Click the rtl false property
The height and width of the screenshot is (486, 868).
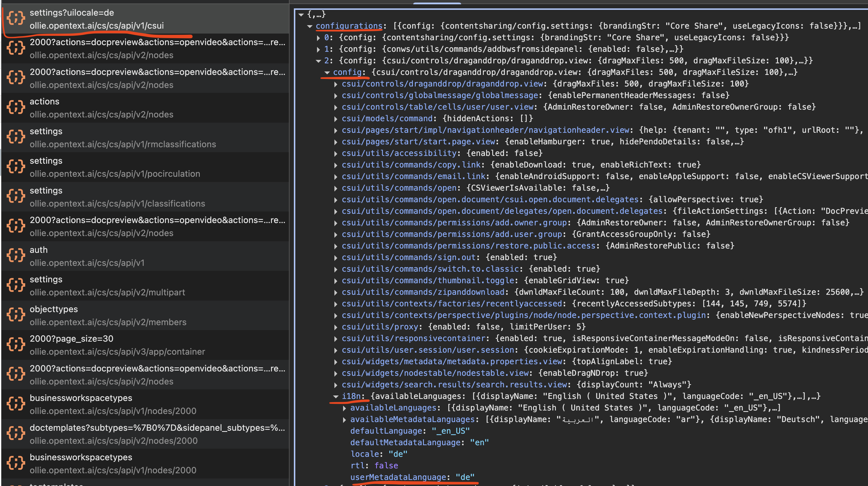(x=374, y=465)
